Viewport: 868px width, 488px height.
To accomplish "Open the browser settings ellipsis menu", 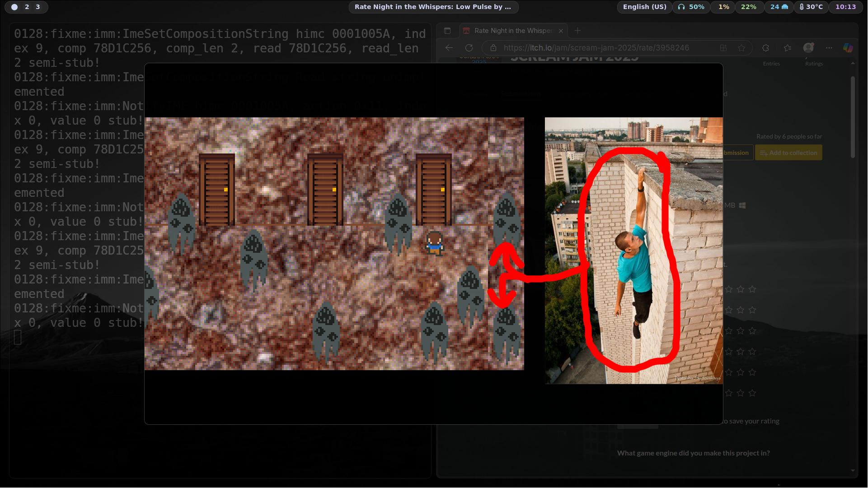I will (829, 48).
